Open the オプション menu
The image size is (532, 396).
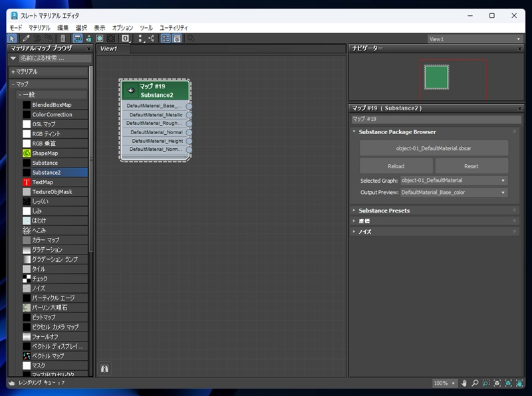coord(122,28)
